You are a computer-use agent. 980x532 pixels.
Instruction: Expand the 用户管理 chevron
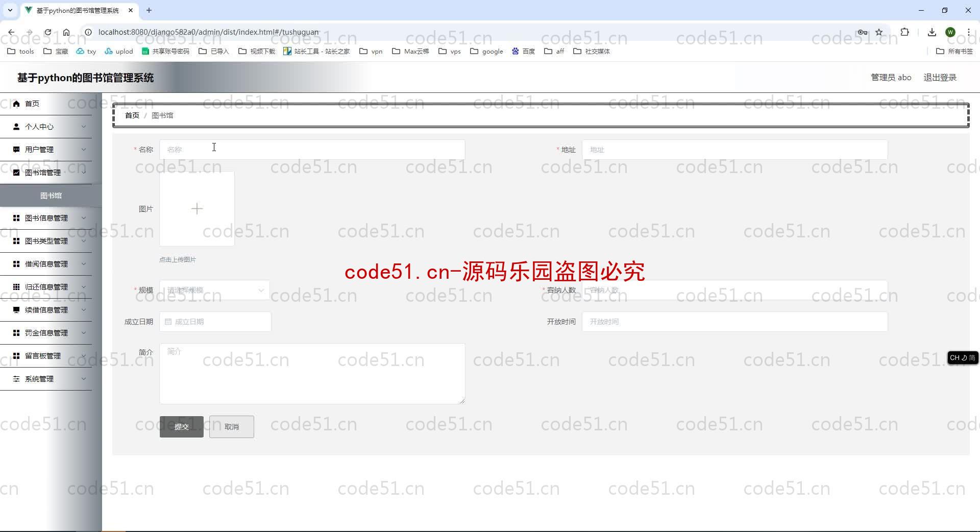tap(84, 150)
